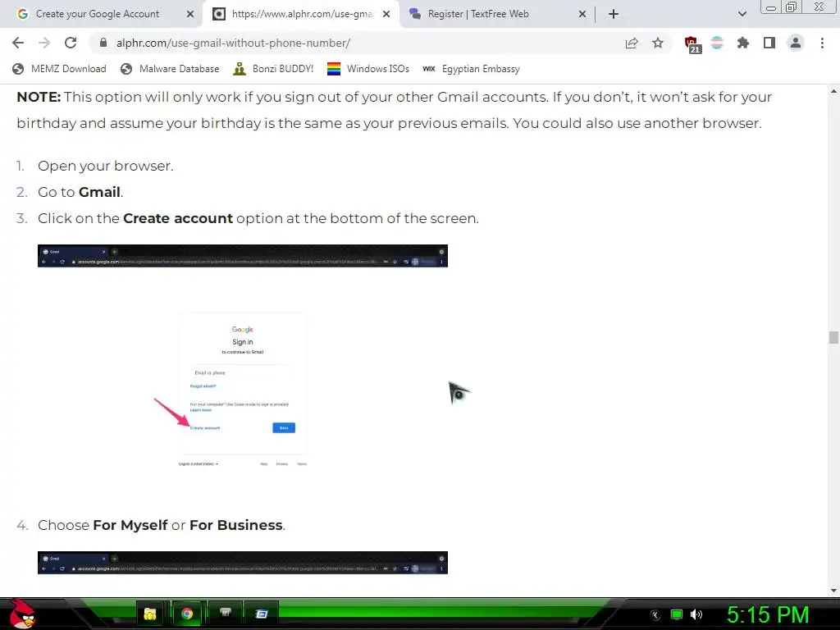Image resolution: width=840 pixels, height=630 pixels.
Task: Reload the alphr page
Action: coord(71,43)
